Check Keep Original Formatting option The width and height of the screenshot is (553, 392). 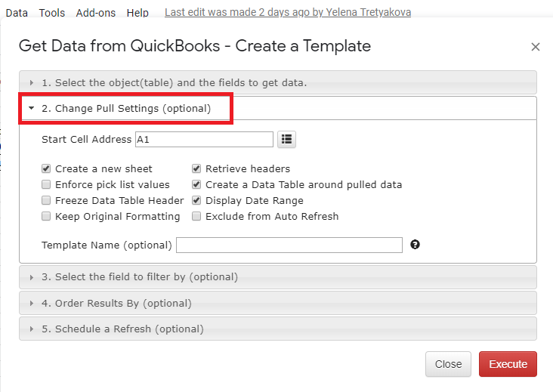(46, 216)
